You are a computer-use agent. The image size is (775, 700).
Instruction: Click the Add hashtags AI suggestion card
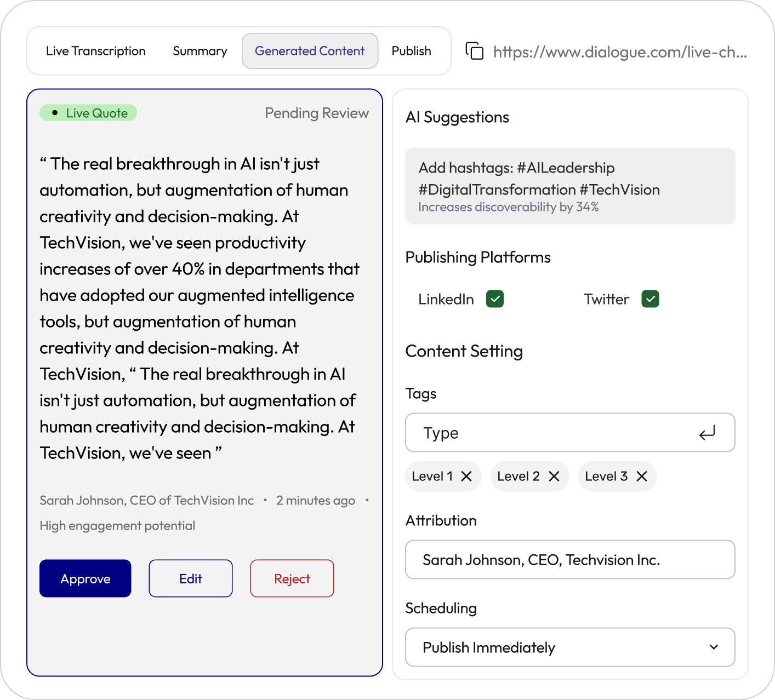pyautogui.click(x=570, y=186)
